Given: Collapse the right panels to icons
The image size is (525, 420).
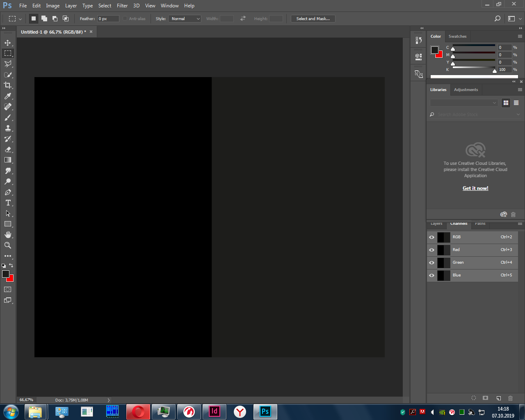Looking at the screenshot, I should coord(520,28).
